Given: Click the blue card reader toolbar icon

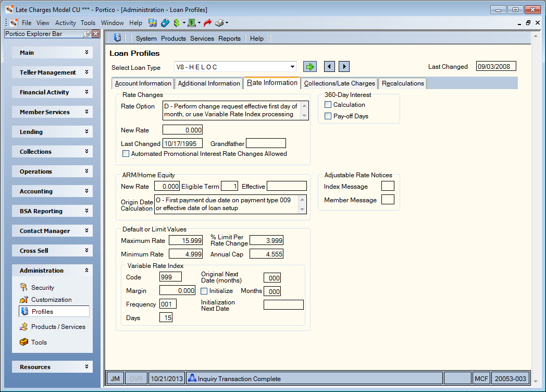Looking at the screenshot, I should point(165,23).
